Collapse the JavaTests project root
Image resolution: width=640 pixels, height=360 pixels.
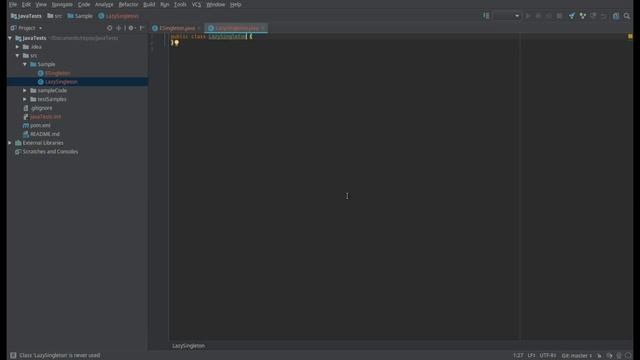tap(10, 38)
